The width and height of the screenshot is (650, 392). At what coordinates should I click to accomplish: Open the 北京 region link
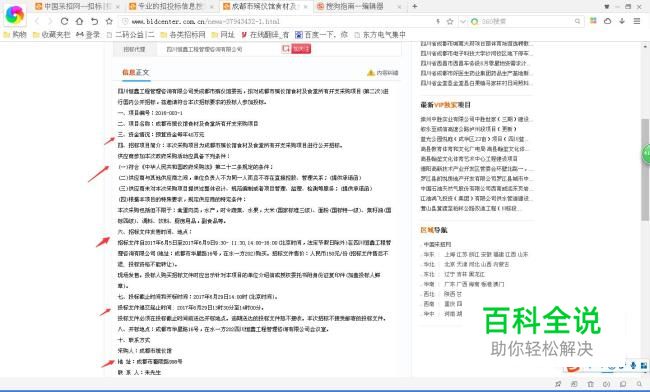click(450, 264)
